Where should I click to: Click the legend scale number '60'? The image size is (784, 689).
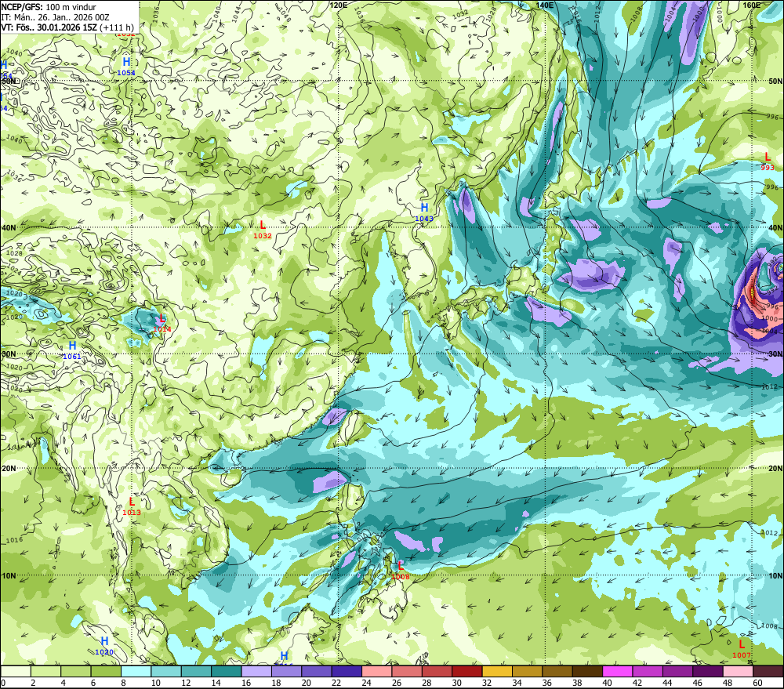(757, 683)
